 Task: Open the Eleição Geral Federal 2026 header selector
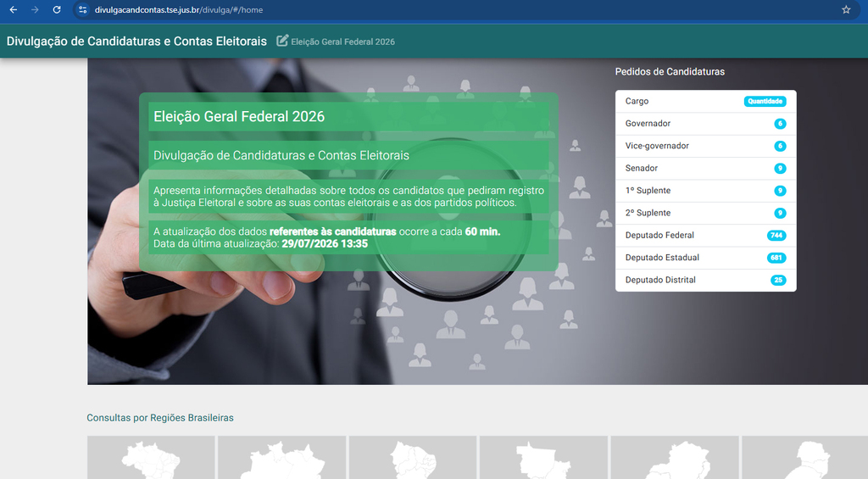pyautogui.click(x=336, y=42)
